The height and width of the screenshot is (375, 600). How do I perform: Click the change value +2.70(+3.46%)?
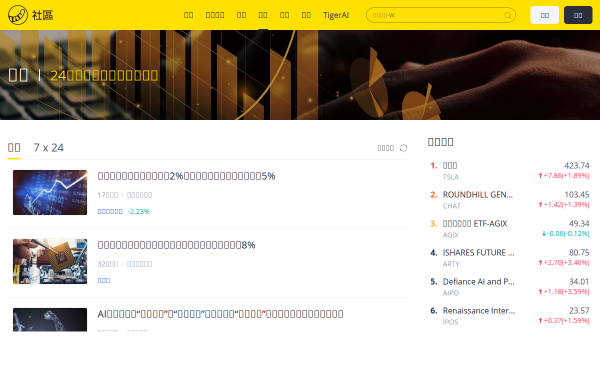(566, 262)
